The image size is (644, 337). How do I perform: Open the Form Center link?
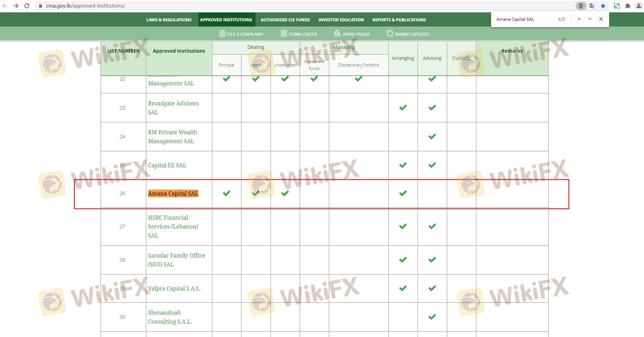(x=303, y=34)
